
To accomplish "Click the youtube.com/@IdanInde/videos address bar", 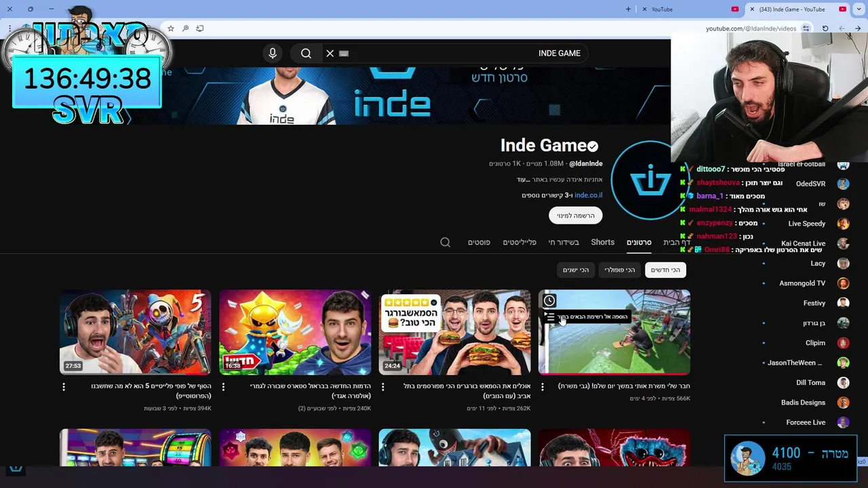I will (x=750, y=28).
